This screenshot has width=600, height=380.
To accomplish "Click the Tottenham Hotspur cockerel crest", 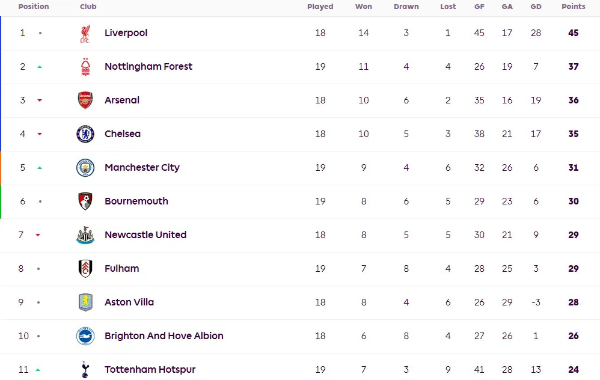I will pos(85,370).
